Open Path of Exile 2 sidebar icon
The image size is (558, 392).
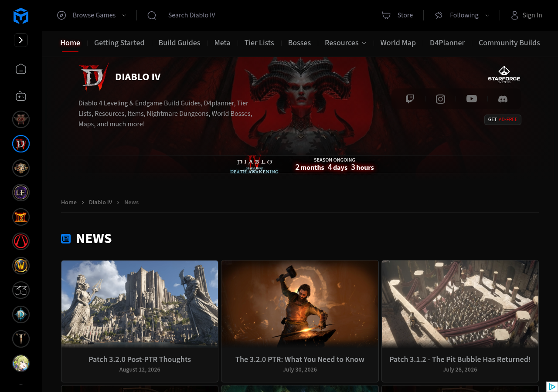(x=21, y=119)
